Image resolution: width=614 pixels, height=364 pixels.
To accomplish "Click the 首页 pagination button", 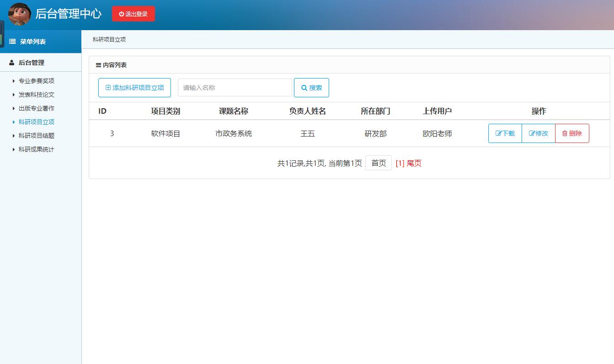I will click(x=379, y=163).
